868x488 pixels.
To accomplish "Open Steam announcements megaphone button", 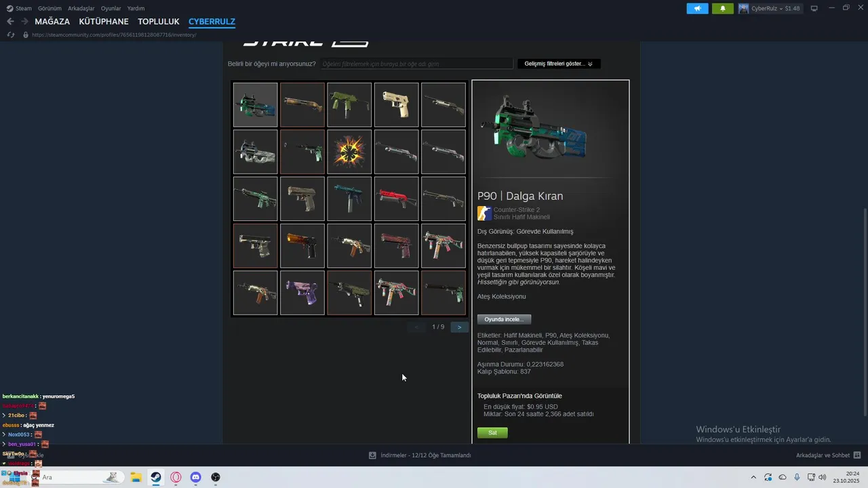I will pyautogui.click(x=697, y=8).
